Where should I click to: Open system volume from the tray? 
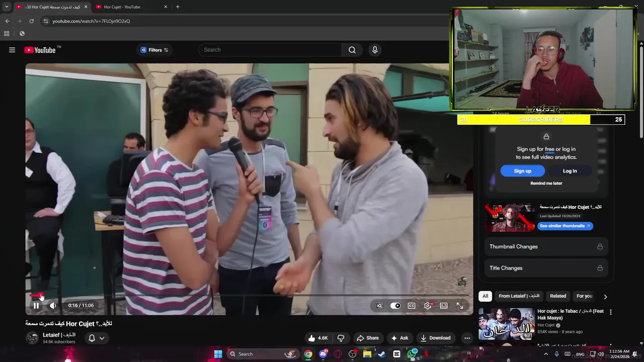pyautogui.click(x=601, y=354)
